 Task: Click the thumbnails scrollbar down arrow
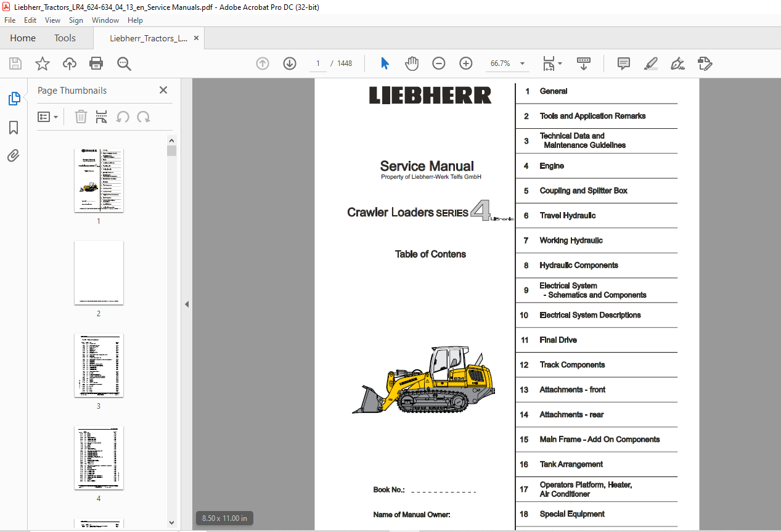(172, 523)
